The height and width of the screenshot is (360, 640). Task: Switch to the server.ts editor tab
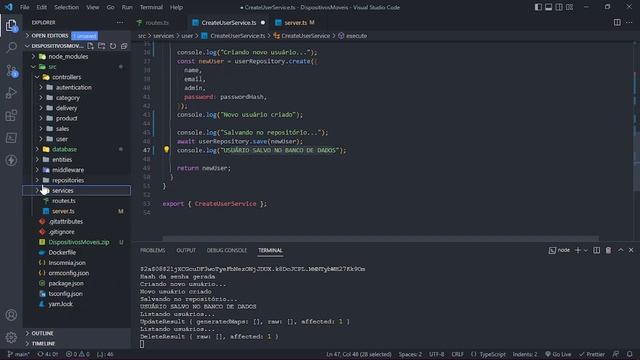click(x=296, y=22)
